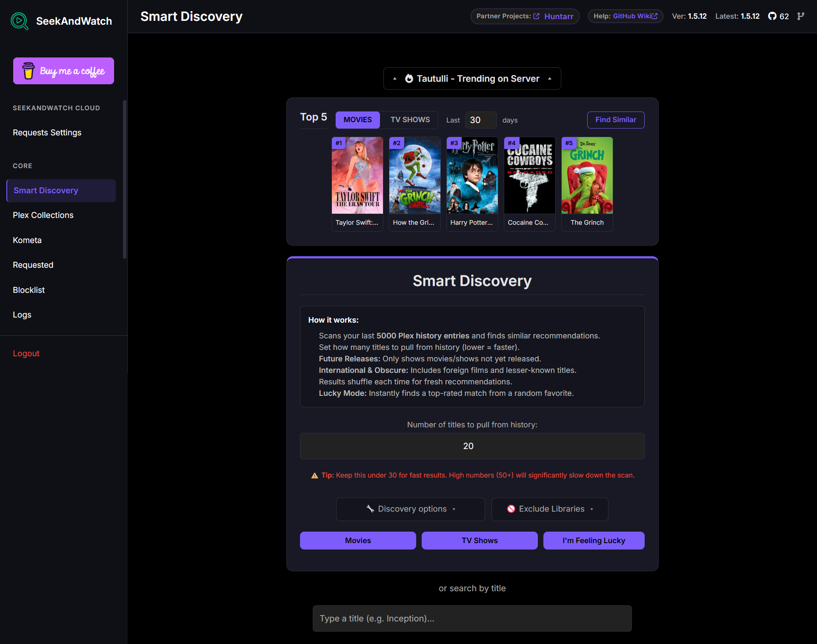Click the right arrow of Tautulli header
Viewport: 817px width, 644px height.
click(550, 79)
